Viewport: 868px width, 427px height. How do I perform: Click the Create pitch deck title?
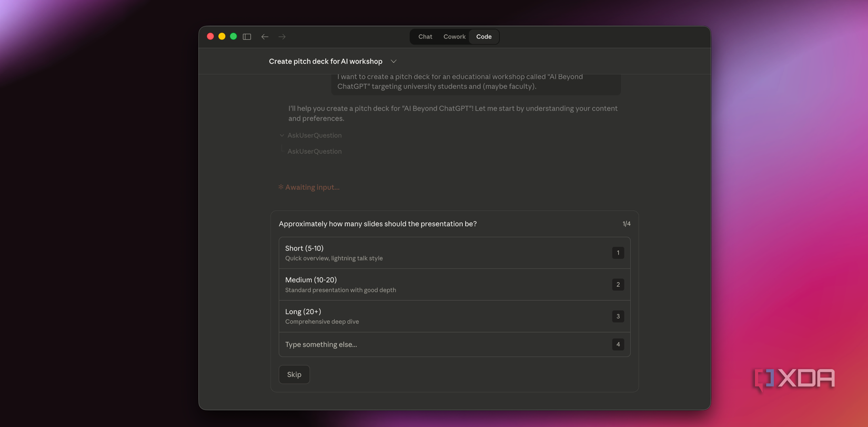326,62
